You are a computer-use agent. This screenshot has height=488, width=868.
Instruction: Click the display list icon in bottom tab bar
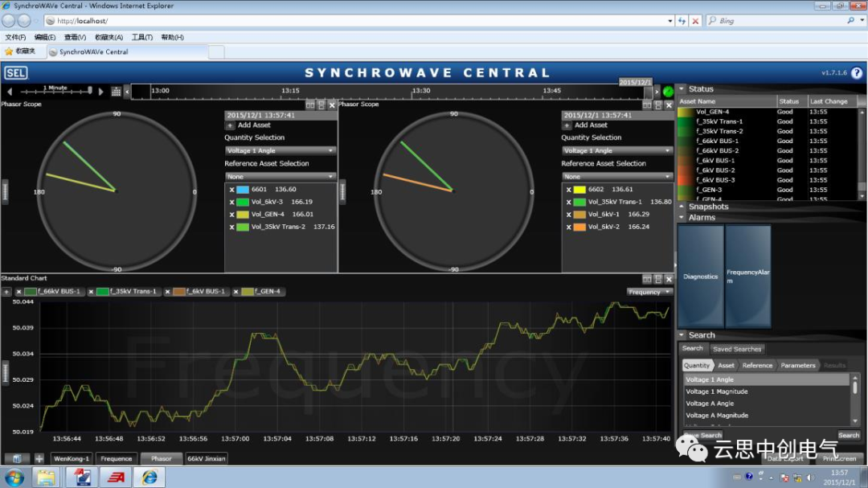click(x=17, y=458)
